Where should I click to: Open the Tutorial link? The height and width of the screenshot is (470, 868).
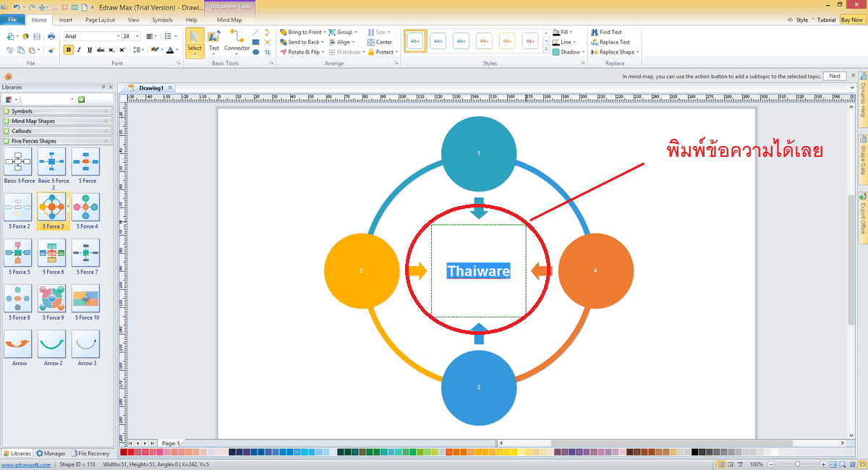[x=826, y=20]
